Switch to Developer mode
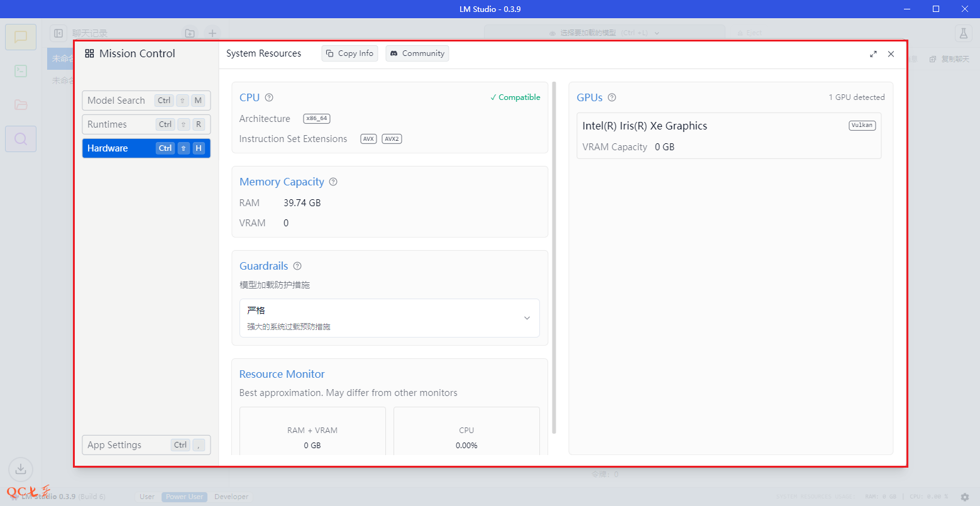 click(231, 497)
